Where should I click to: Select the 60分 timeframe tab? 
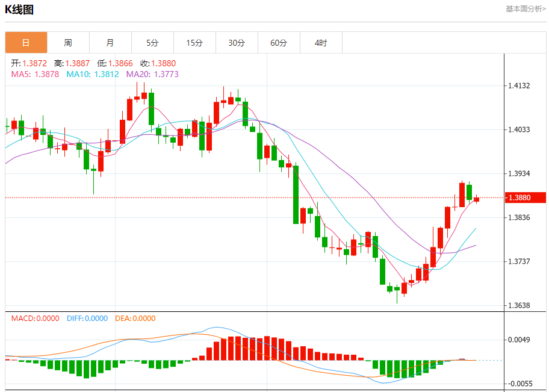coord(279,43)
